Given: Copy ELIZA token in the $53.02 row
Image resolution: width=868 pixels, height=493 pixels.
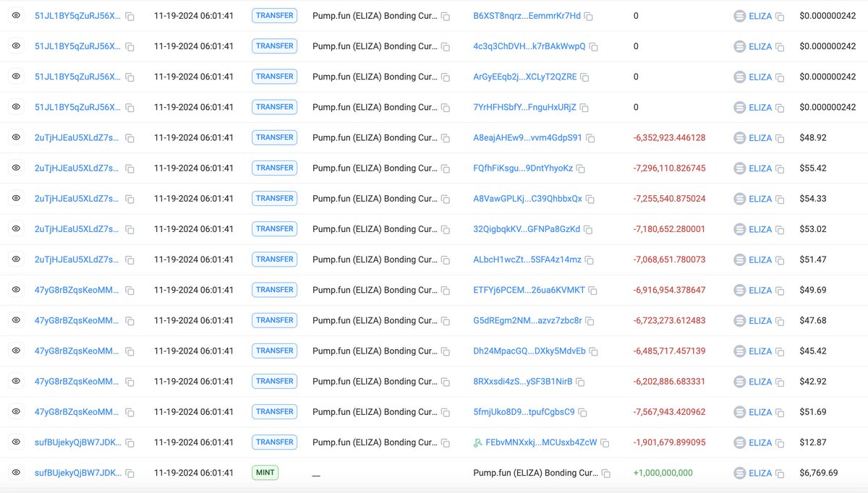Looking at the screenshot, I should (x=780, y=229).
